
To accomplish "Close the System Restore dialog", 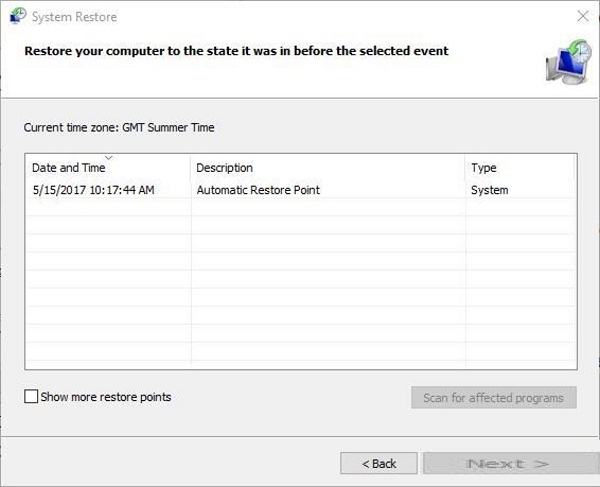I will pos(582,16).
